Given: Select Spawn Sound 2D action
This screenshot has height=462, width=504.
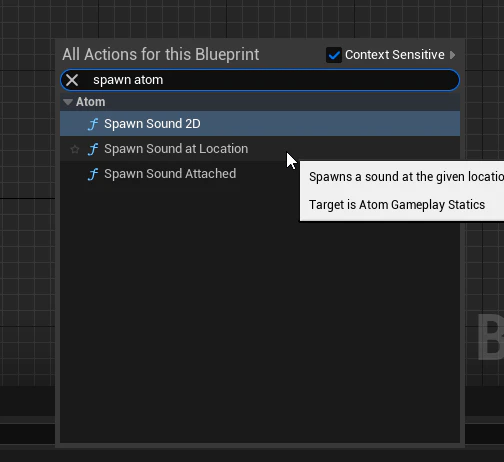Looking at the screenshot, I should (260, 124).
